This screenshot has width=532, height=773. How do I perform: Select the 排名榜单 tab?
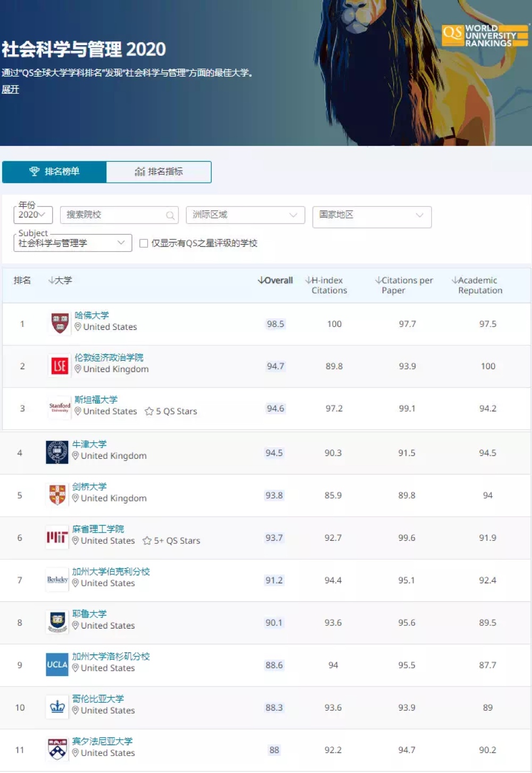(54, 171)
